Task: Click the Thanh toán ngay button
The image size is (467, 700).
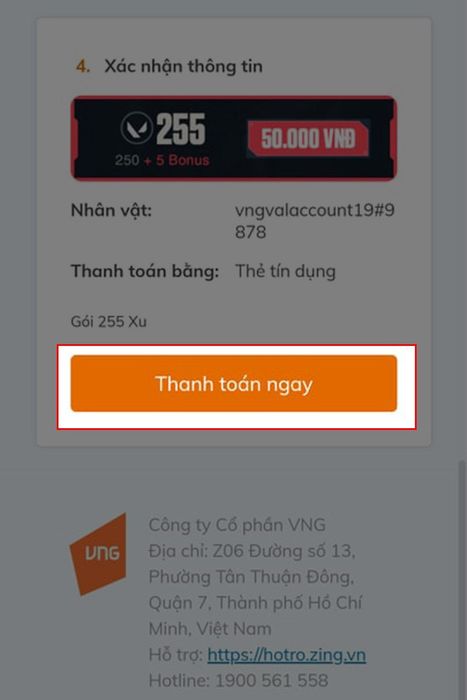Action: tap(234, 383)
